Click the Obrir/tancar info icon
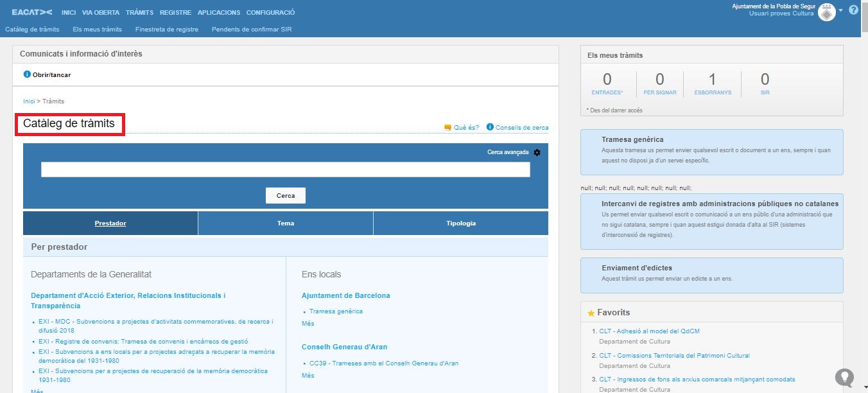This screenshot has width=868, height=393. (x=27, y=74)
